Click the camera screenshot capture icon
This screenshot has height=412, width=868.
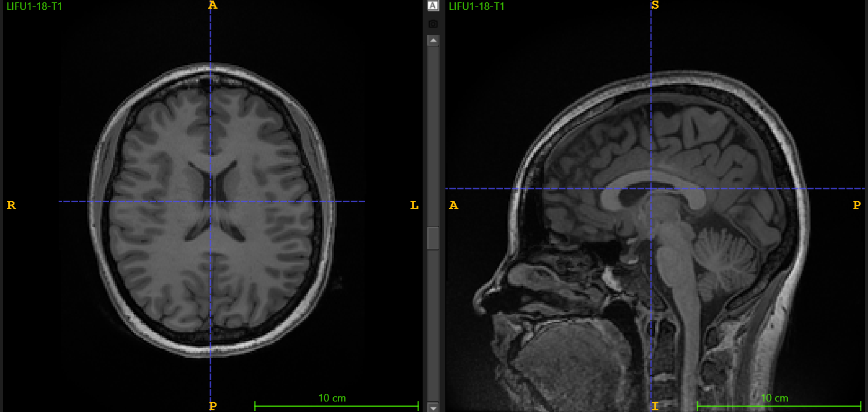point(433,23)
